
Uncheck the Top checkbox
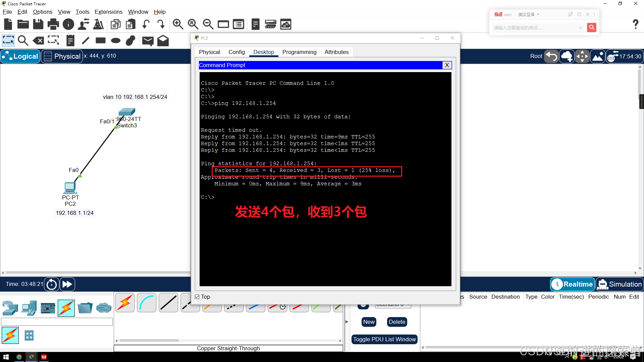click(x=197, y=297)
